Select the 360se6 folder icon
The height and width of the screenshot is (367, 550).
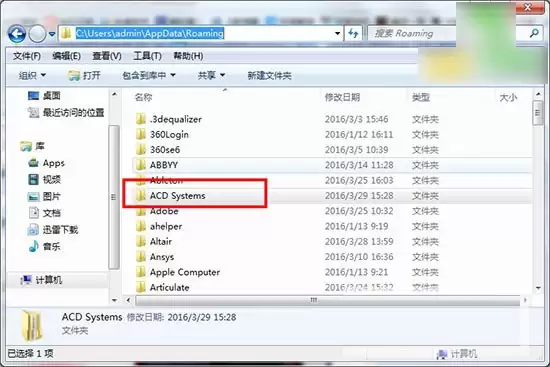pos(141,149)
